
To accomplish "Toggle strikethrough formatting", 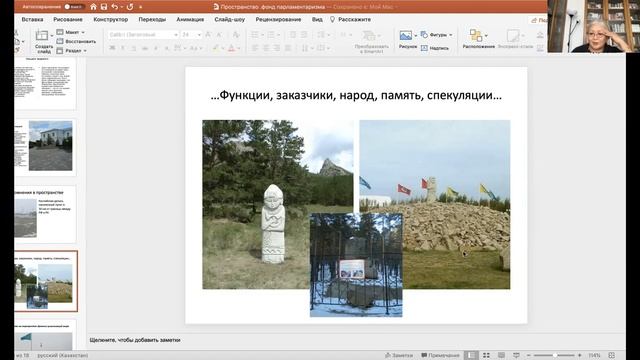I will (144, 48).
